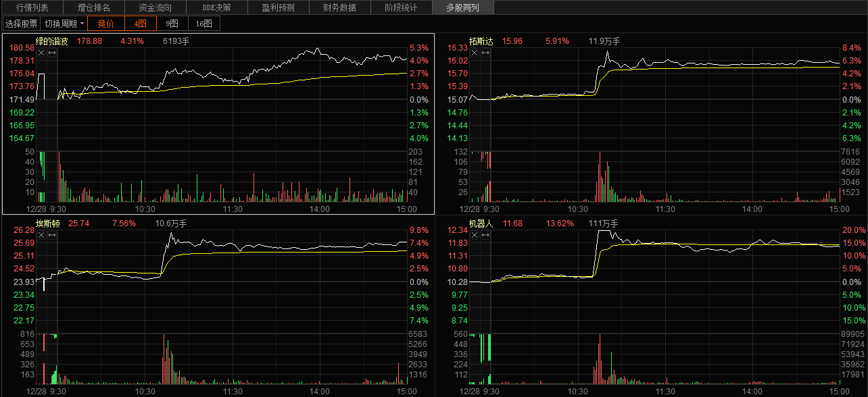Click the volume 11.9万手
868x397 pixels.
[604, 41]
